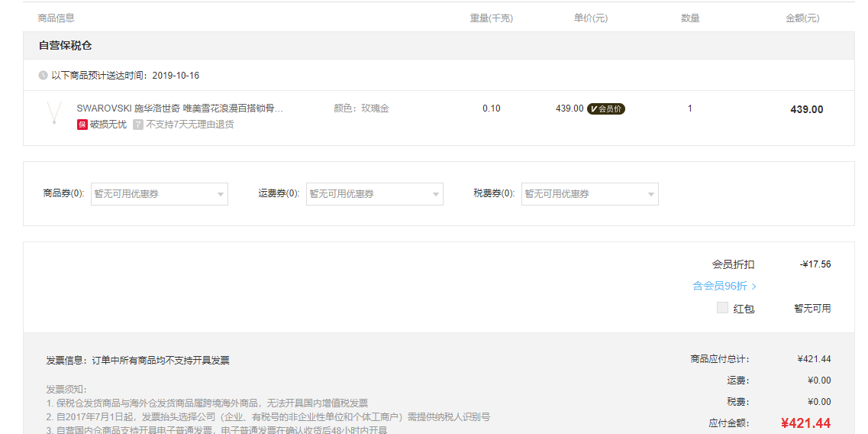Image resolution: width=868 pixels, height=434 pixels.
Task: Click the 重量(千克) column header
Action: 492,18
